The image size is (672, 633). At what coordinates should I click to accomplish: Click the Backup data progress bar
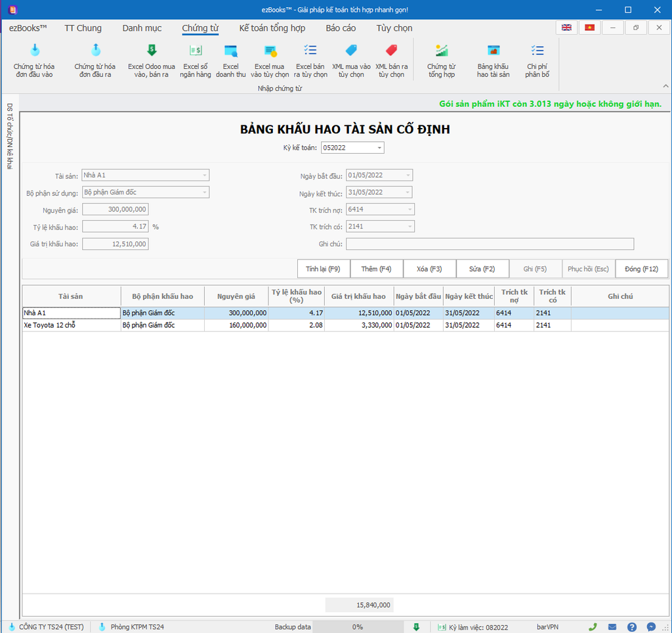pos(357,627)
